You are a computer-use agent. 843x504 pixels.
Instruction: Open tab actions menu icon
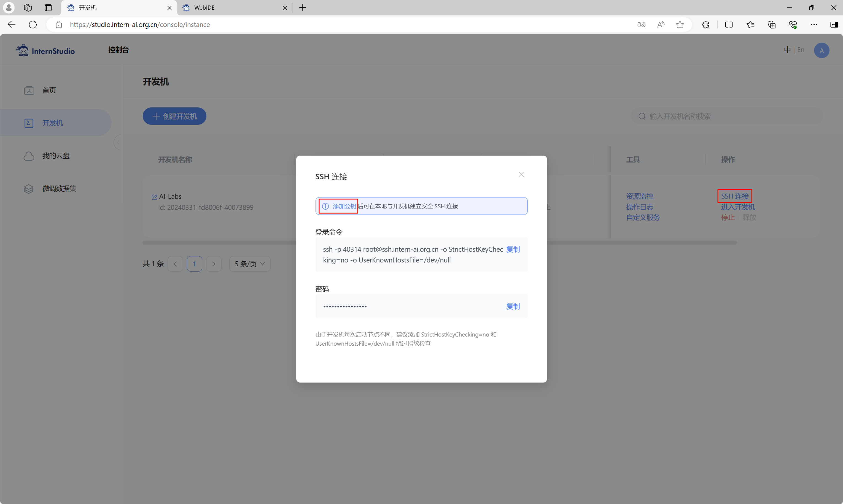[48, 7]
